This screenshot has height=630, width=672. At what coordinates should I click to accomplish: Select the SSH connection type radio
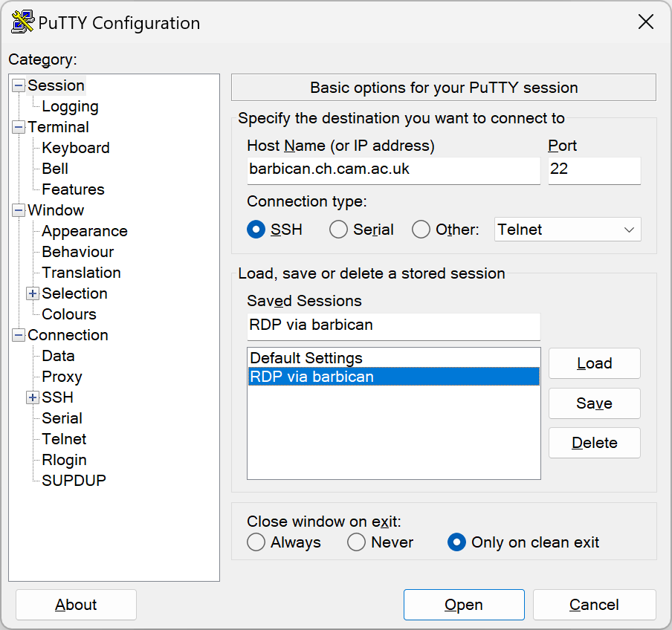256,230
